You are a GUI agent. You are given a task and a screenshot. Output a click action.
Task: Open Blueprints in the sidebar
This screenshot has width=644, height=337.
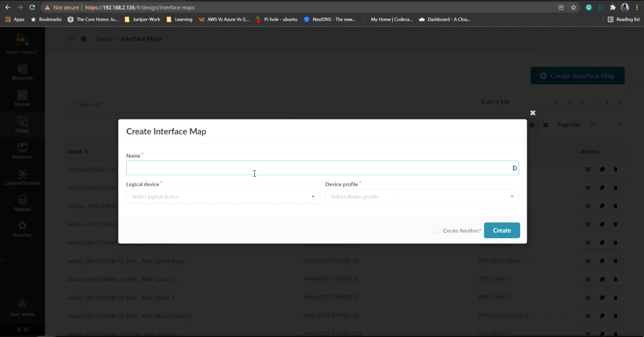22,72
